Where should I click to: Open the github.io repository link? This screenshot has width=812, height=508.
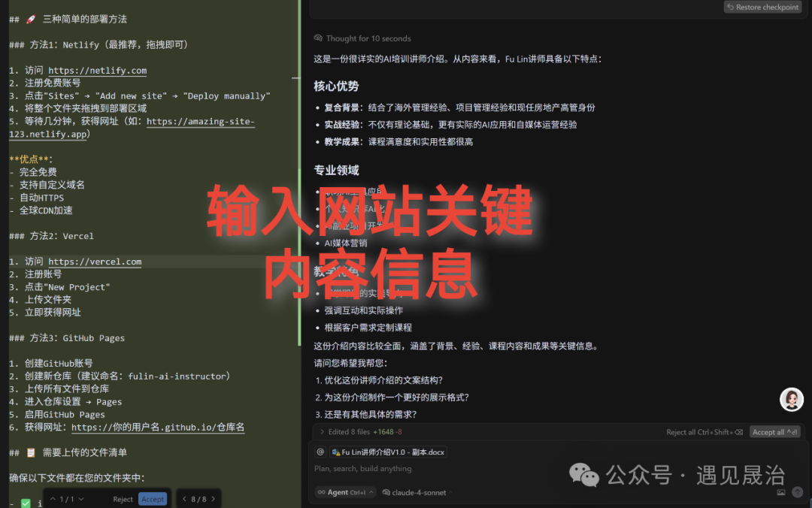click(x=158, y=428)
